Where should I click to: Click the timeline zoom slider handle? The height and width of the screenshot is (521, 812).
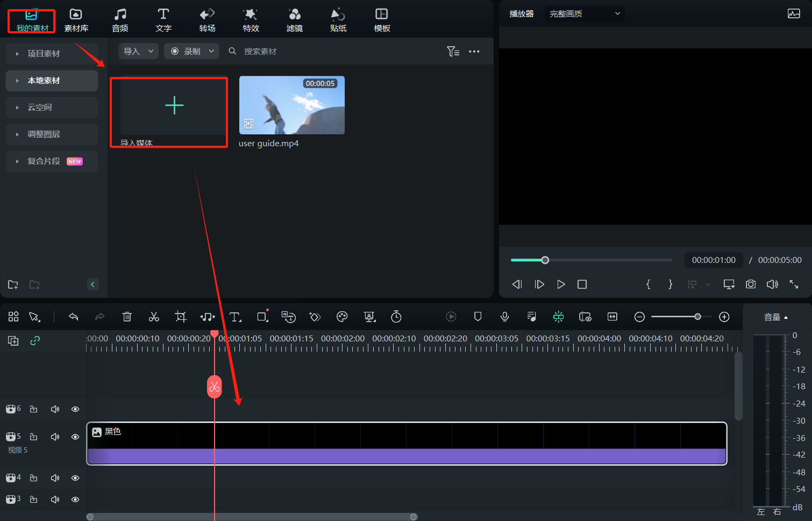[697, 317]
